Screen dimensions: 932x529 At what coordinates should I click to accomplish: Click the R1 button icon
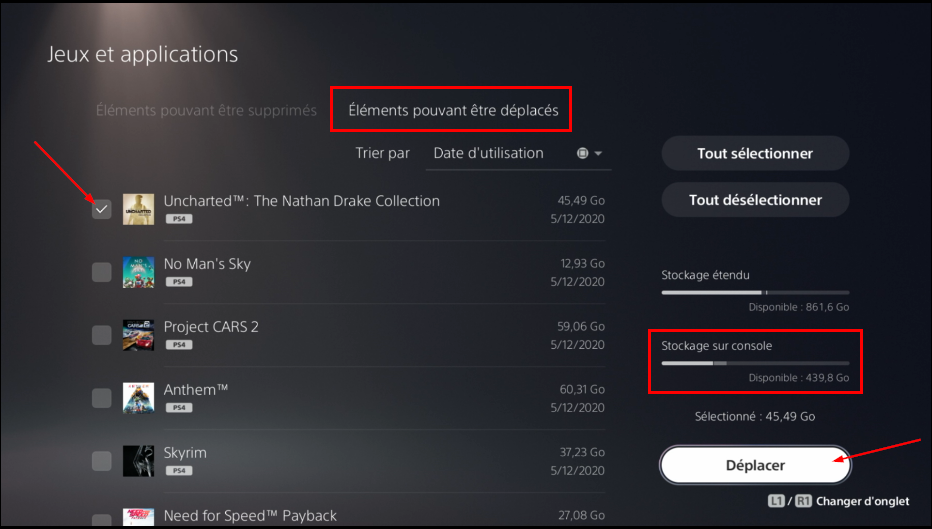[x=803, y=501]
